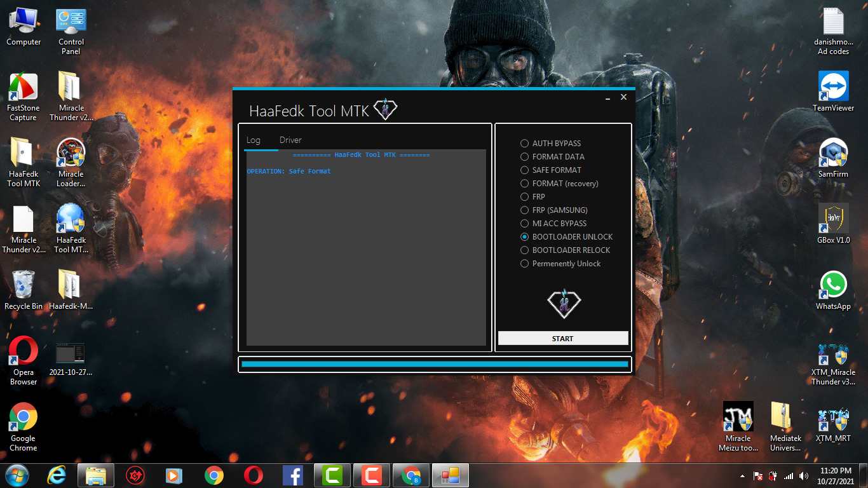Choose the SAFE FORMAT radio button
Screen dimensions: 868x488
551,170
